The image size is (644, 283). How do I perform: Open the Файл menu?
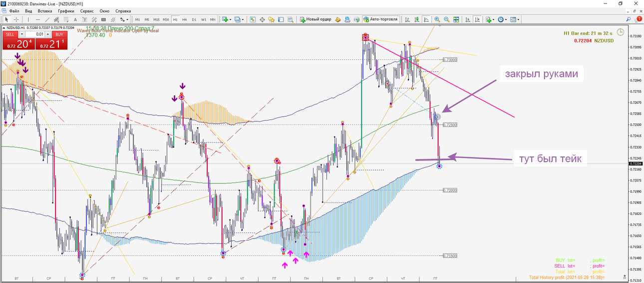tap(14, 10)
